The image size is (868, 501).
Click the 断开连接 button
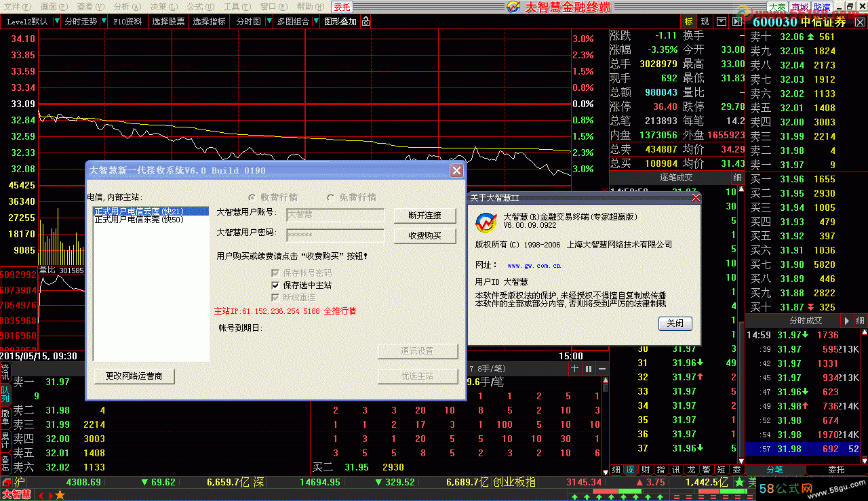click(425, 216)
